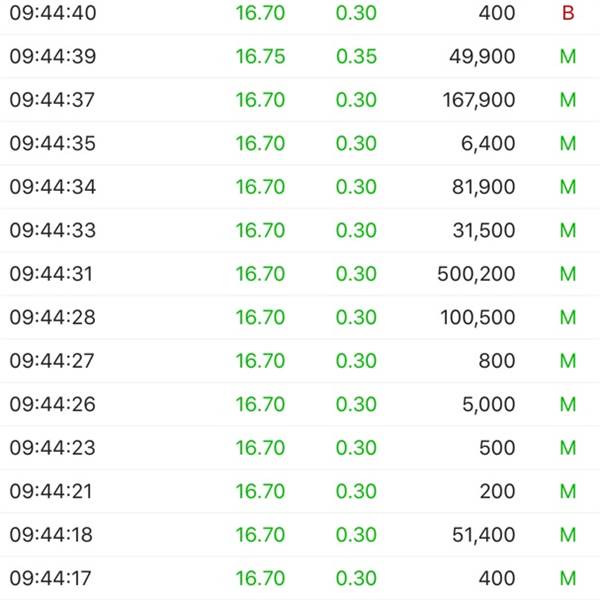Image resolution: width=600 pixels, height=600 pixels.
Task: Open the 100,500 volume row
Action: 300,317
